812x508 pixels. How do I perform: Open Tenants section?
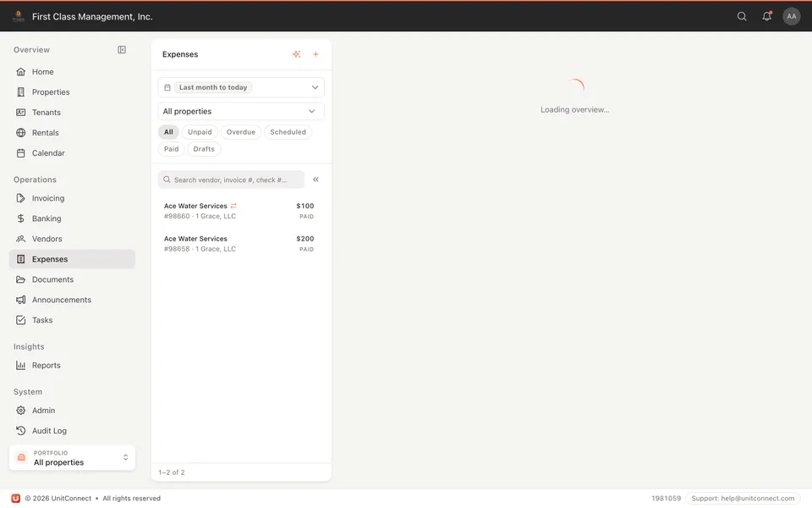tap(72, 112)
